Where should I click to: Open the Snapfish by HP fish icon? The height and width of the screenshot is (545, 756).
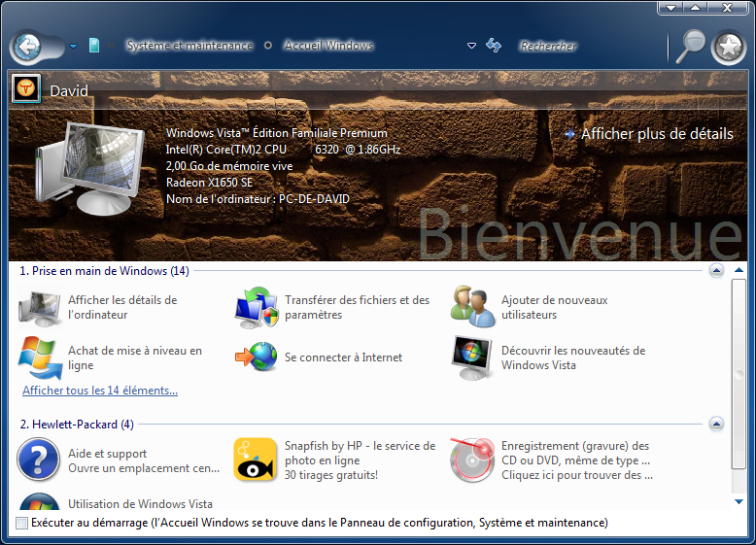255,460
